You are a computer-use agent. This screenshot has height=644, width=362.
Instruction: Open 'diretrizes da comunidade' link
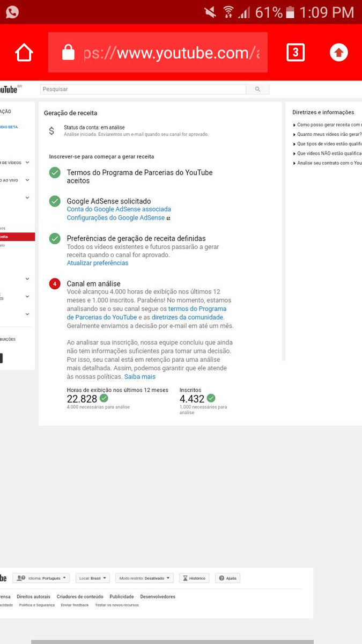tap(188, 317)
